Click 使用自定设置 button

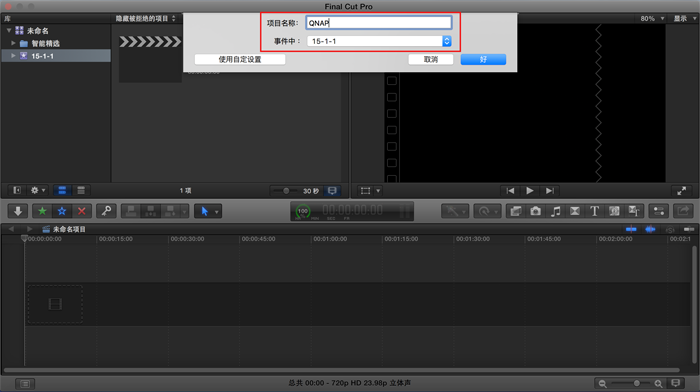pyautogui.click(x=240, y=59)
